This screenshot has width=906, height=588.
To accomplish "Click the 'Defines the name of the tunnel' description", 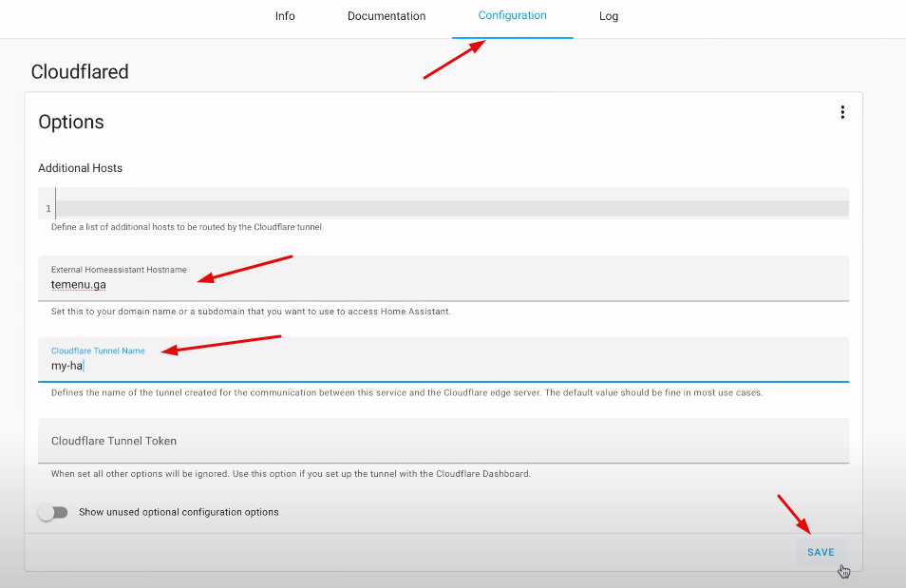I will click(x=406, y=392).
